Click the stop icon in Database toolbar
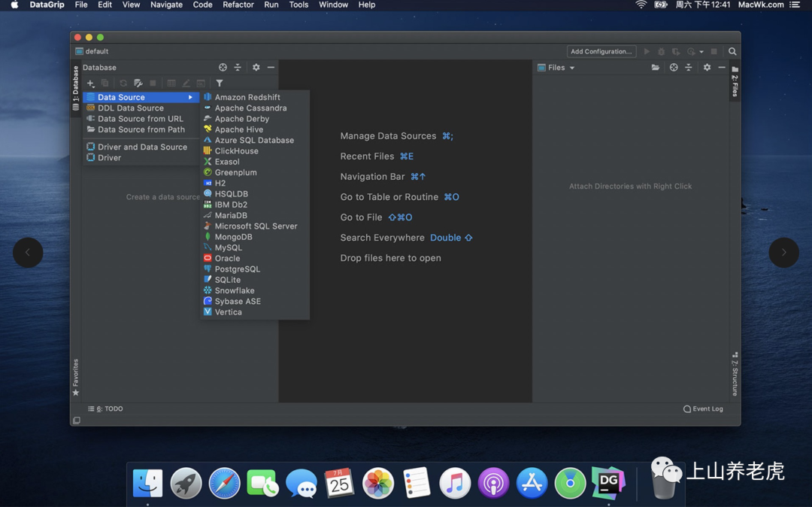812x507 pixels. (x=153, y=83)
